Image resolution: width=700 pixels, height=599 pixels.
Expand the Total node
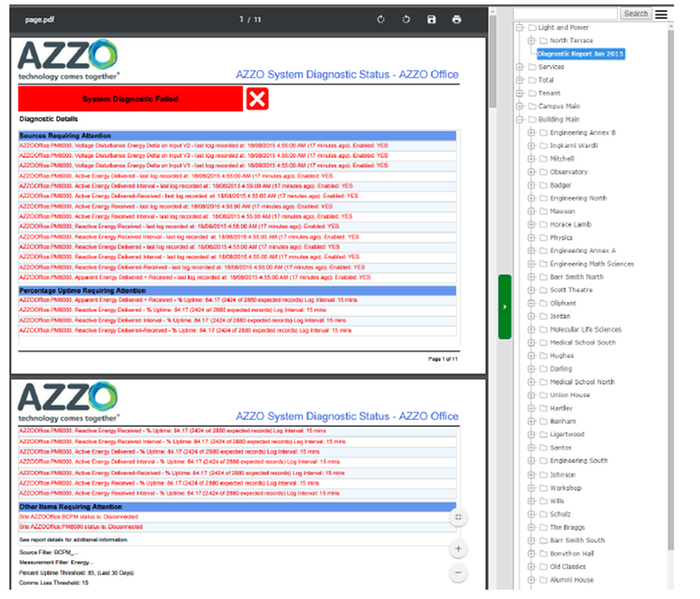pos(520,80)
